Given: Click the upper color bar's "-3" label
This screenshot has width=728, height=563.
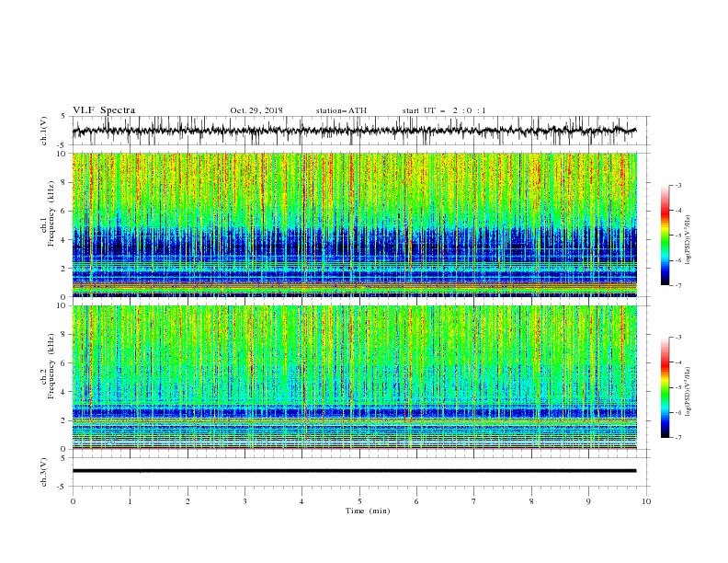Looking at the screenshot, I should click(677, 185).
